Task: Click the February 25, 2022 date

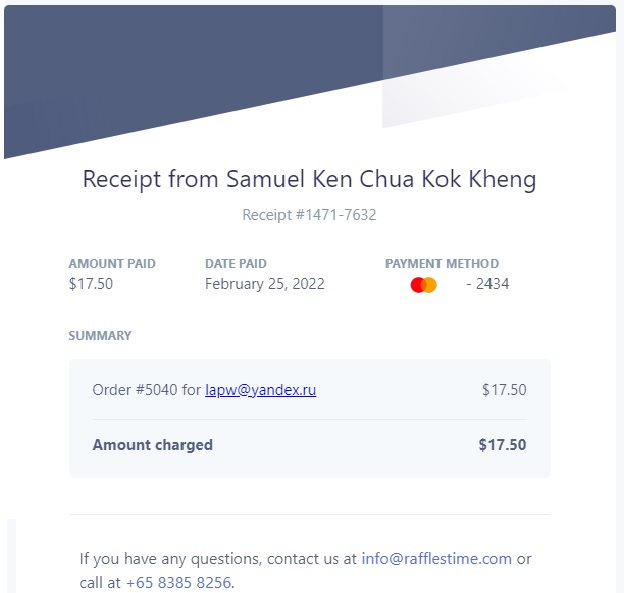Action: pos(265,284)
